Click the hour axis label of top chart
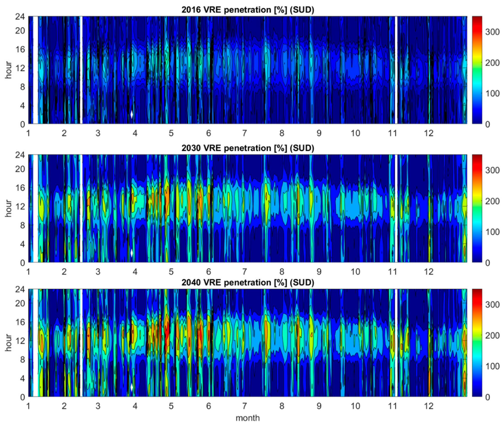 [x=8, y=70]
